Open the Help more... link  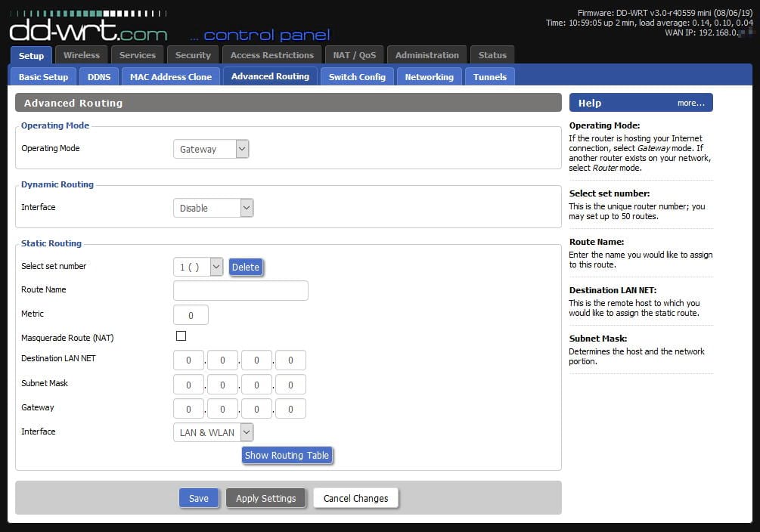click(690, 104)
